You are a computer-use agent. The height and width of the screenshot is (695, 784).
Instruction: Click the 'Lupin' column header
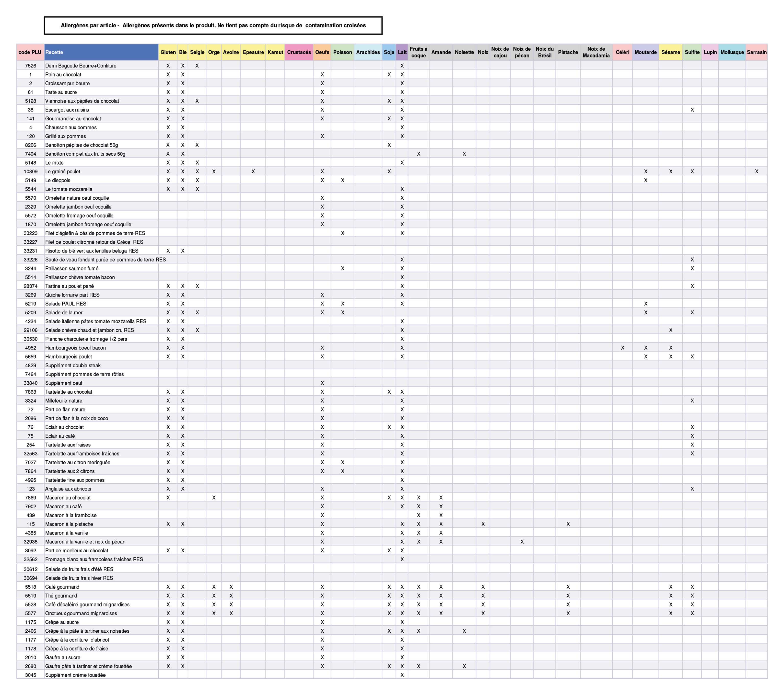tap(710, 52)
